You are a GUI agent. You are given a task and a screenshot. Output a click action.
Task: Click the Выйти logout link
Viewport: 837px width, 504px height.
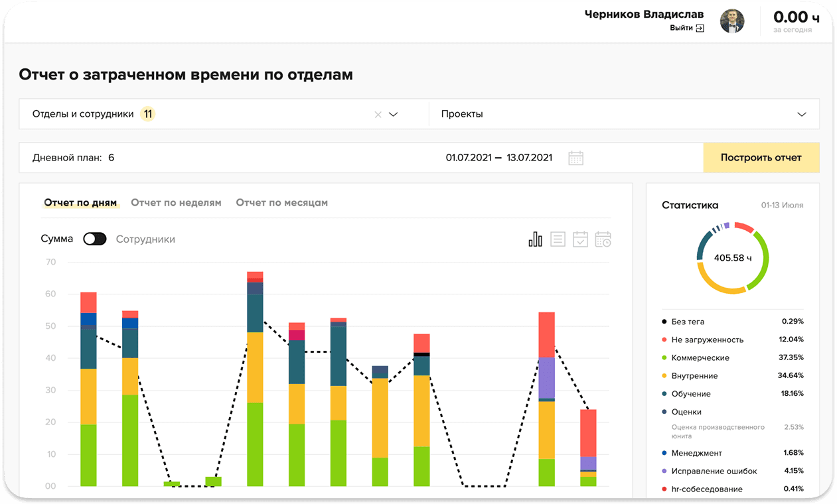(681, 28)
